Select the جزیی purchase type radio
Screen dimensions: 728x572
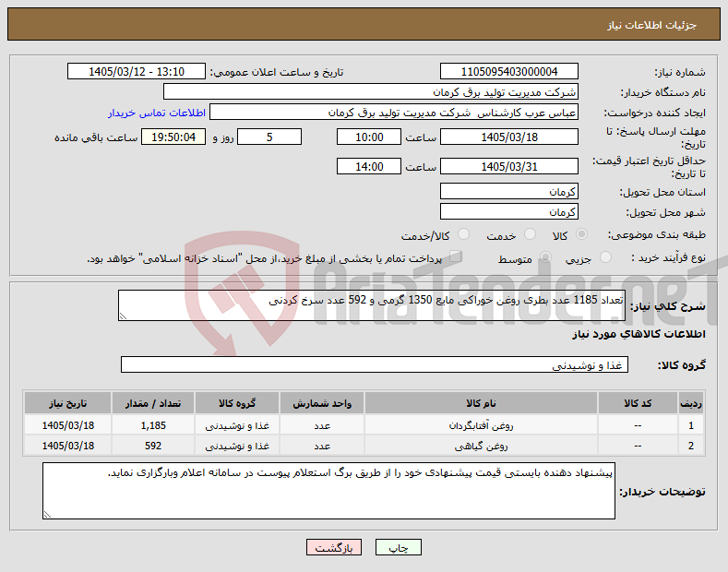coord(605,257)
